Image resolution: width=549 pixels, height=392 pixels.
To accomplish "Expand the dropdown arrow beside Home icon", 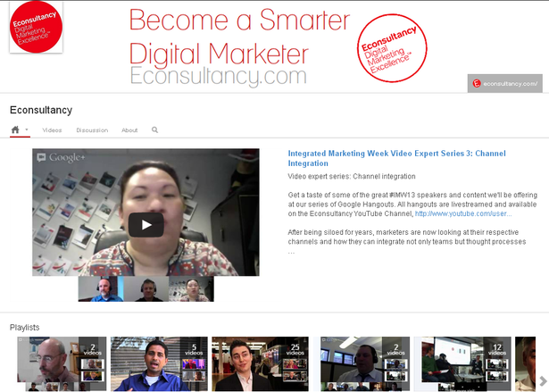I will tap(27, 129).
